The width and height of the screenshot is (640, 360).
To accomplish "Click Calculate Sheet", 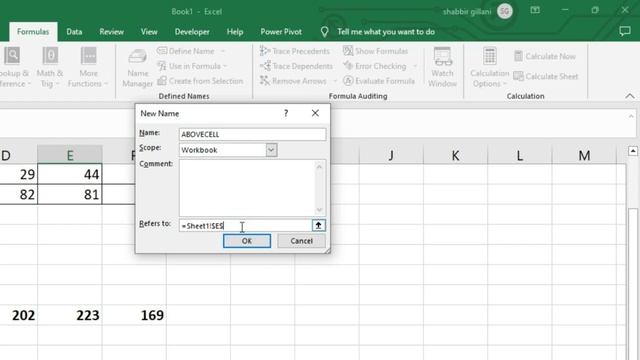I will (546, 76).
